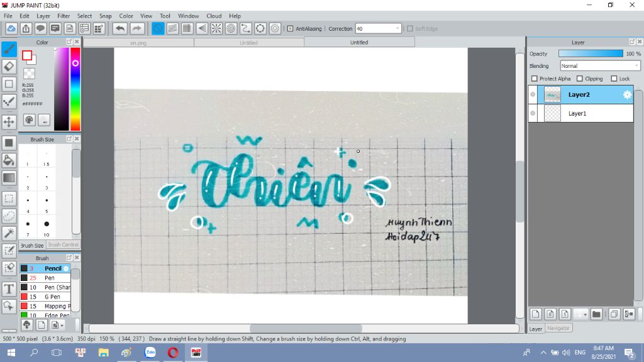Open the File menu
Viewport: 644px width, 362px height.
pyautogui.click(x=8, y=16)
